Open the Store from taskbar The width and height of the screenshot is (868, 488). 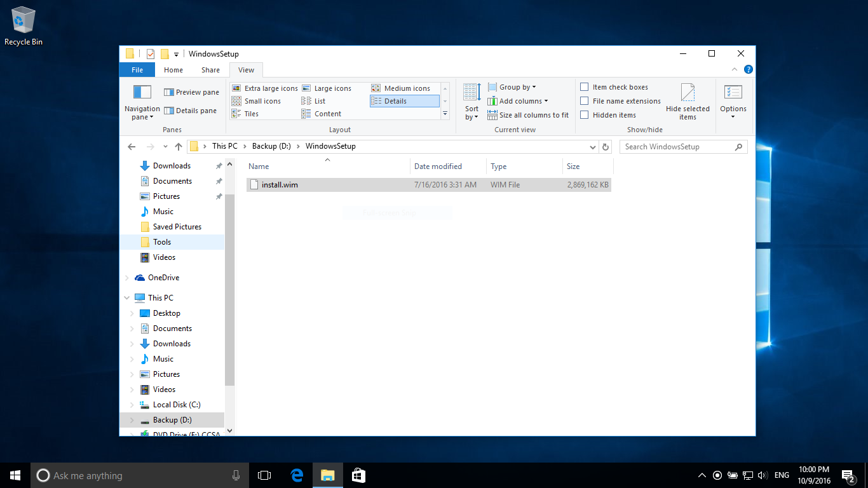(x=358, y=475)
